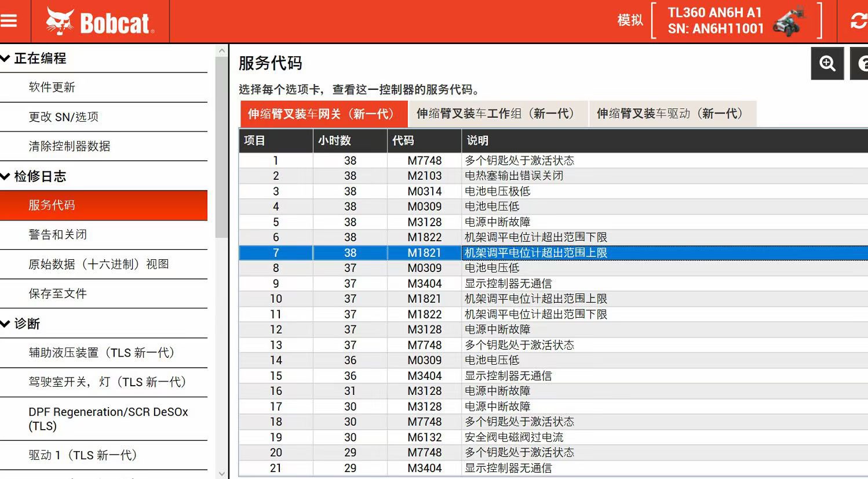Click the magnifier zoom icon
This screenshot has width=868, height=479.
827,63
